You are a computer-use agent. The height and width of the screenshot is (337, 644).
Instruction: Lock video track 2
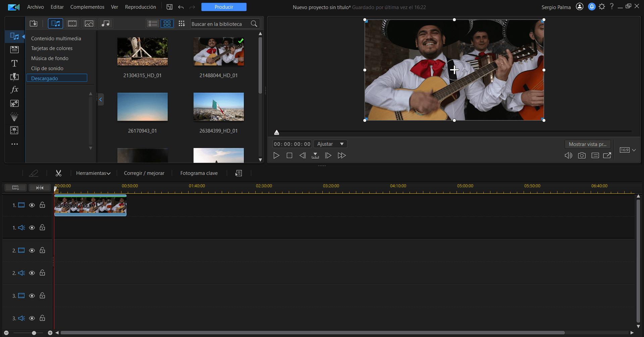[x=42, y=250]
